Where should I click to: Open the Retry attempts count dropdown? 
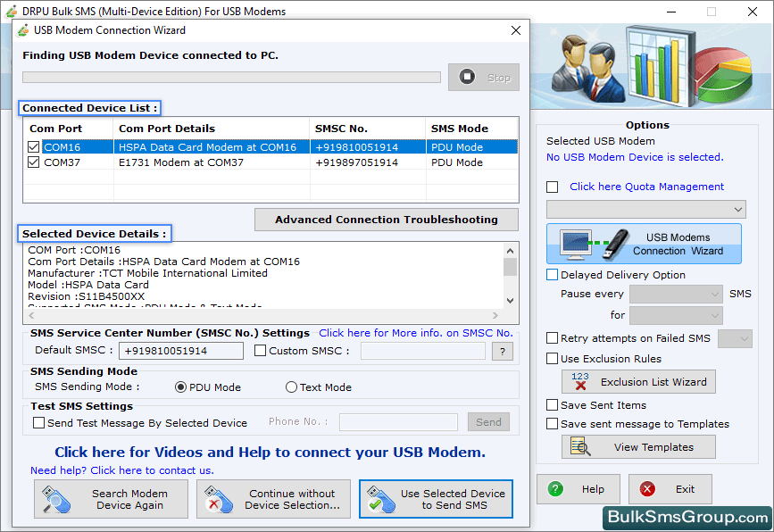[735, 338]
